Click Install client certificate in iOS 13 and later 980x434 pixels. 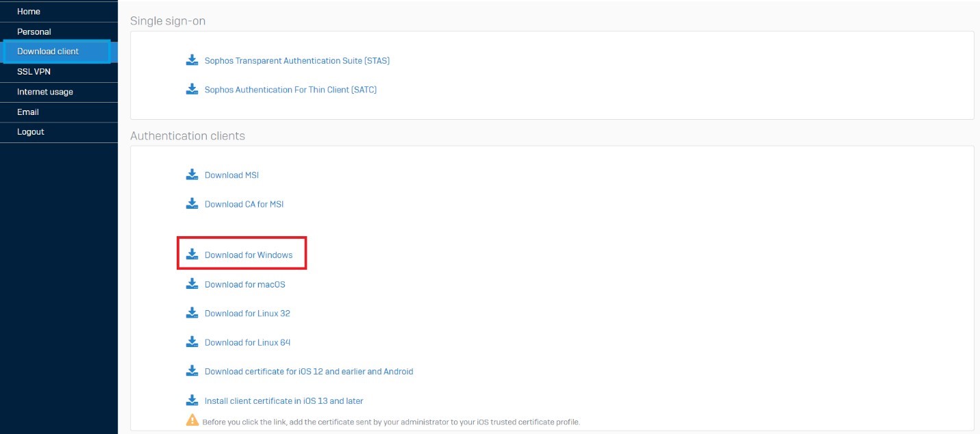pos(284,400)
